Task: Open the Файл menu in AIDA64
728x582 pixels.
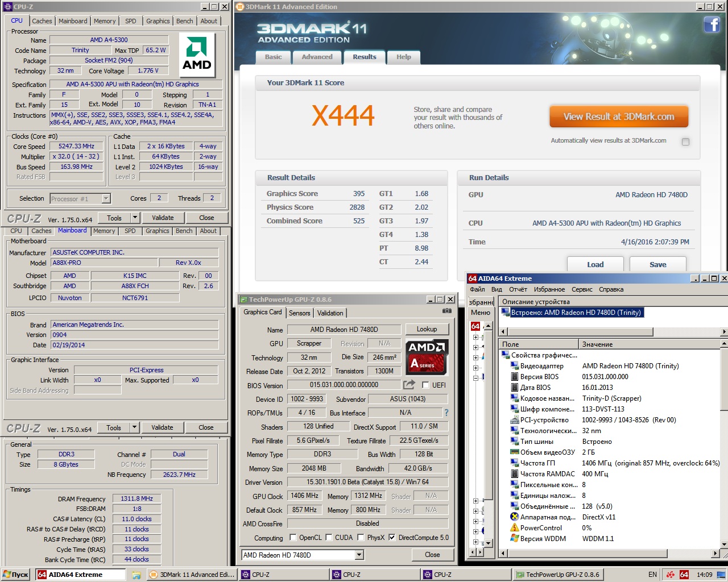Action: [477, 289]
